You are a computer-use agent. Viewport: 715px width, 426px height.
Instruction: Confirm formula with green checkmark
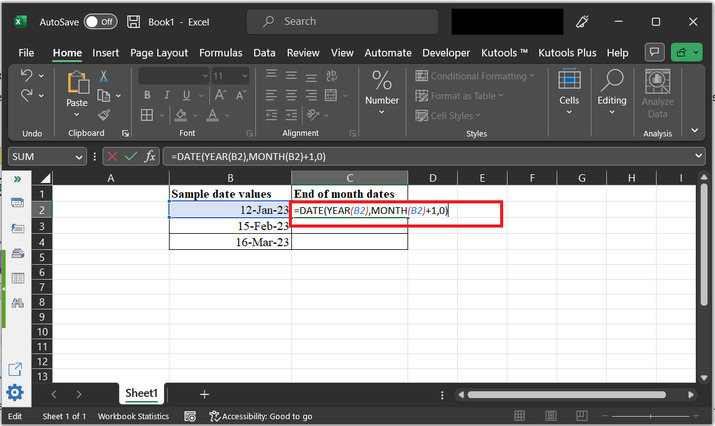click(131, 156)
